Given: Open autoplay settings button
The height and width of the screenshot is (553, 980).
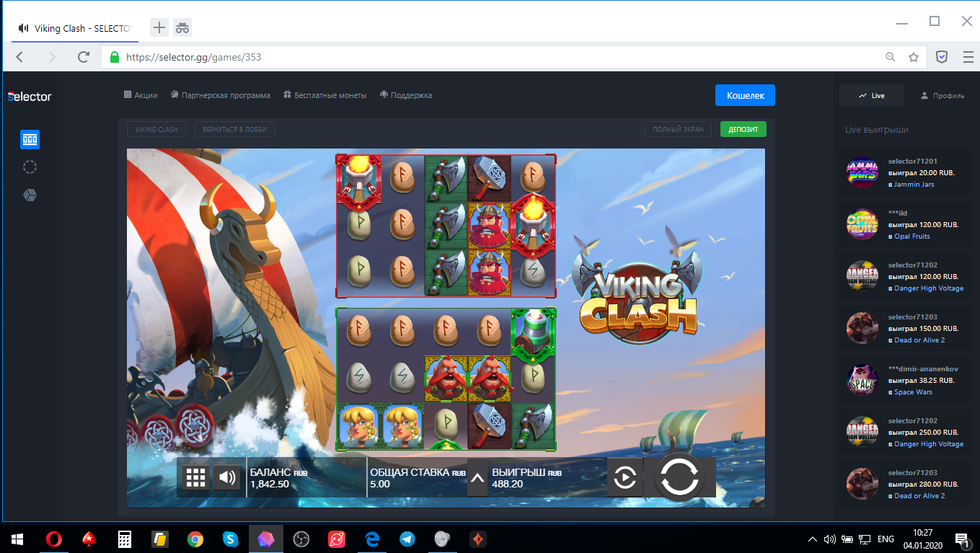Looking at the screenshot, I should (624, 477).
